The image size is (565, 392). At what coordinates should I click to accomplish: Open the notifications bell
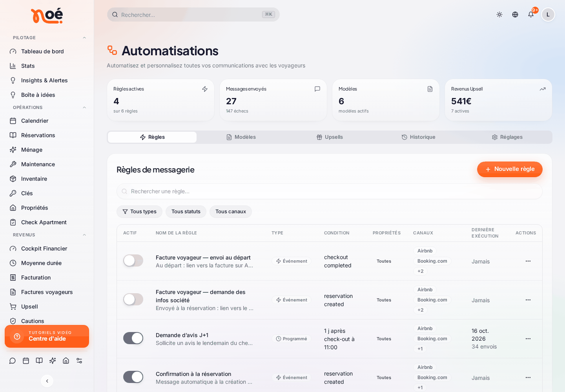pyautogui.click(x=531, y=15)
